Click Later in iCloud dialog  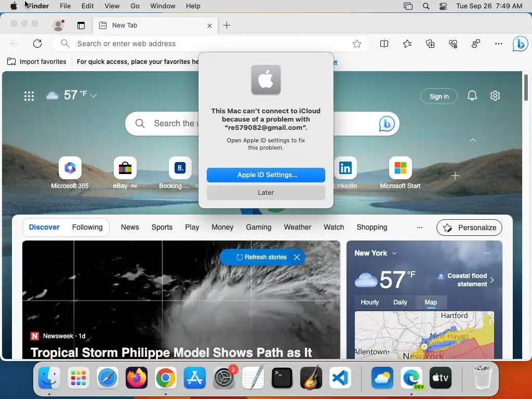pos(266,192)
